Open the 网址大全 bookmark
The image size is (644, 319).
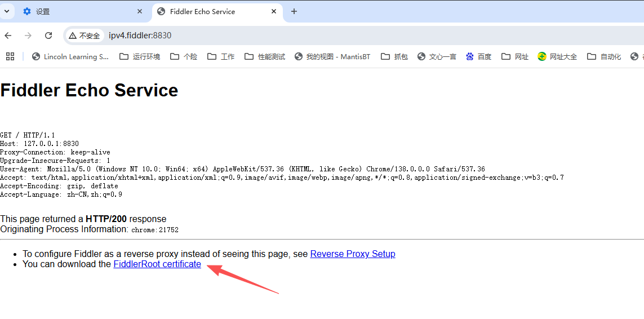coord(557,57)
